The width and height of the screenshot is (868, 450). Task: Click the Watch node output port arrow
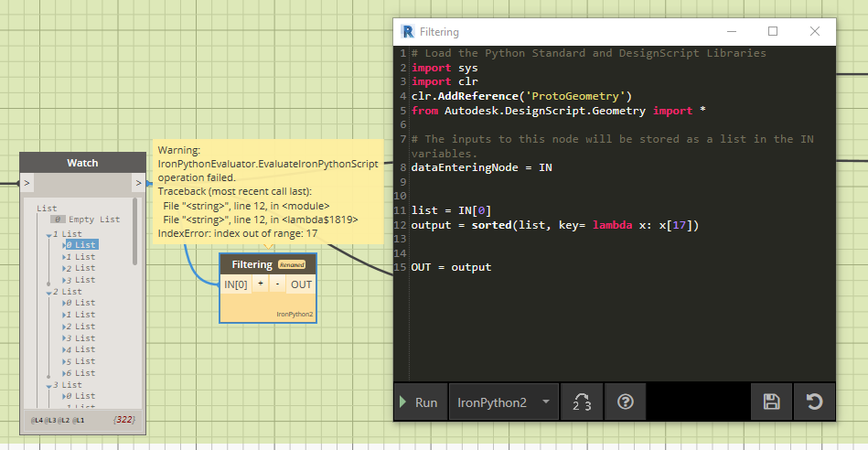click(x=139, y=185)
